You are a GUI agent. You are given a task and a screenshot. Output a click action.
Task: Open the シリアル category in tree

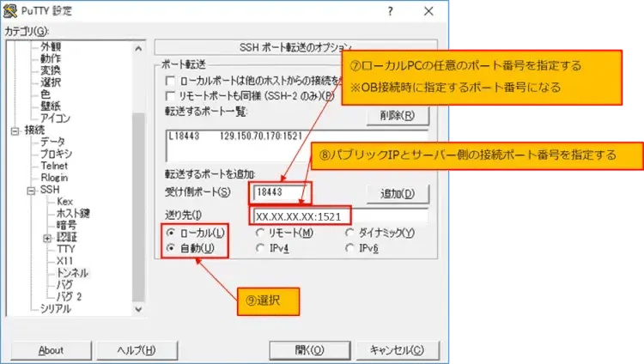pos(56,307)
